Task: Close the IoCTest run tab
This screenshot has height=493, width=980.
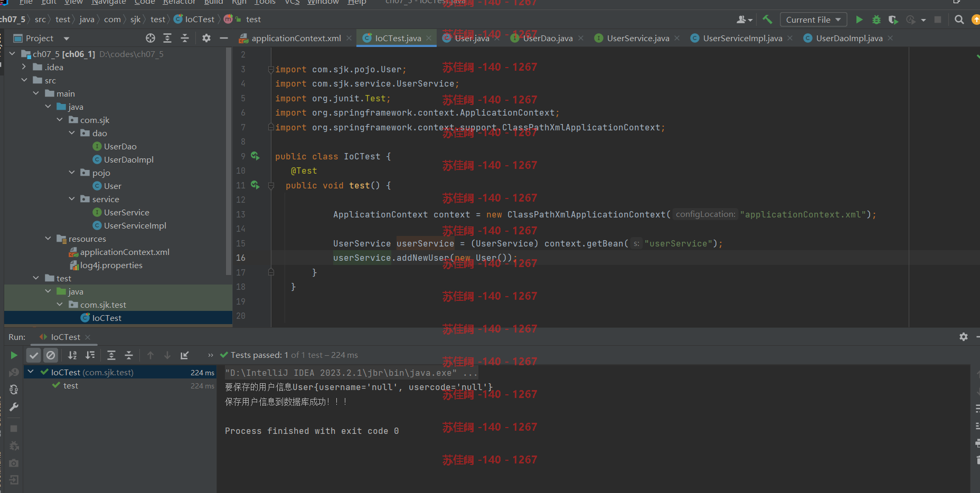Action: 88,337
